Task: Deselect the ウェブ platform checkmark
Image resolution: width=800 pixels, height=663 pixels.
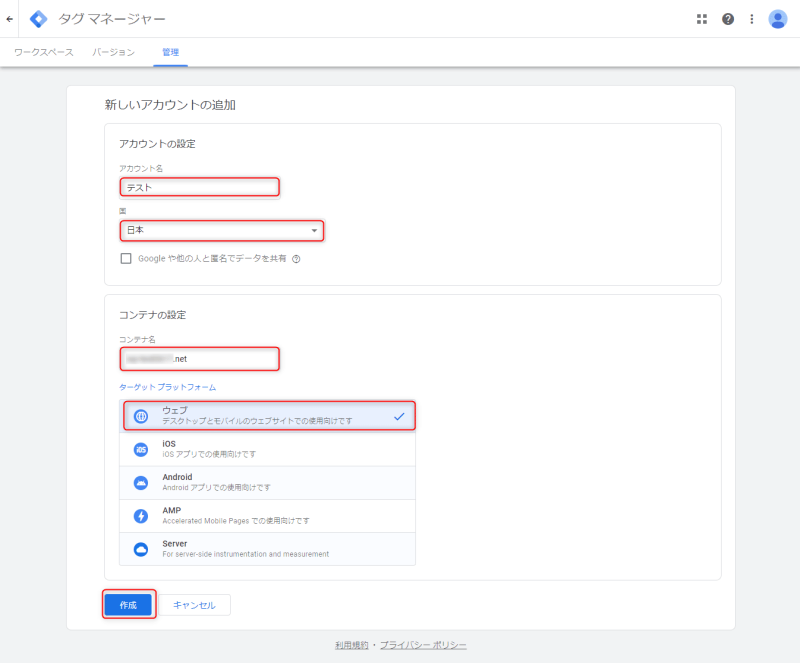Action: (400, 415)
